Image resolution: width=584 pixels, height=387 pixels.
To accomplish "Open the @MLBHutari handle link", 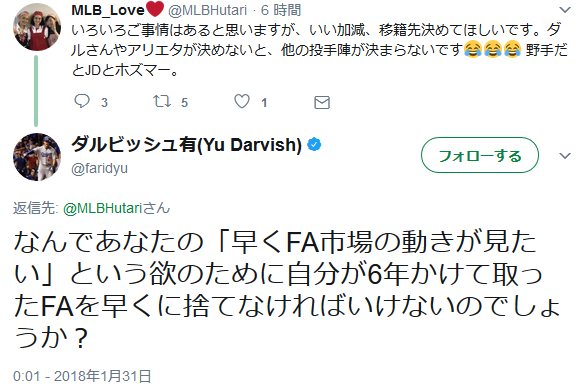I will (x=207, y=10).
